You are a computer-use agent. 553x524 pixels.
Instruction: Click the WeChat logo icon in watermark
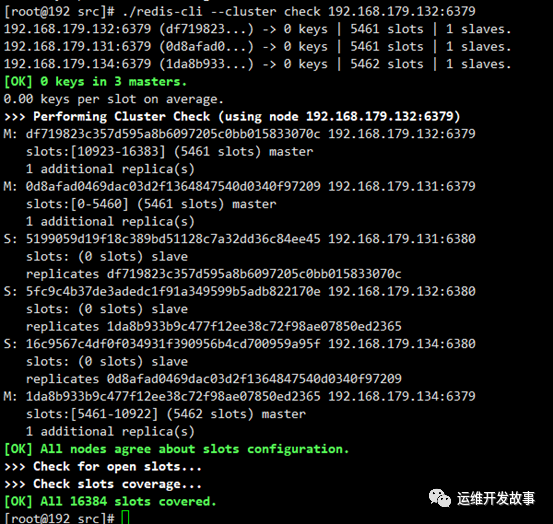(x=439, y=498)
